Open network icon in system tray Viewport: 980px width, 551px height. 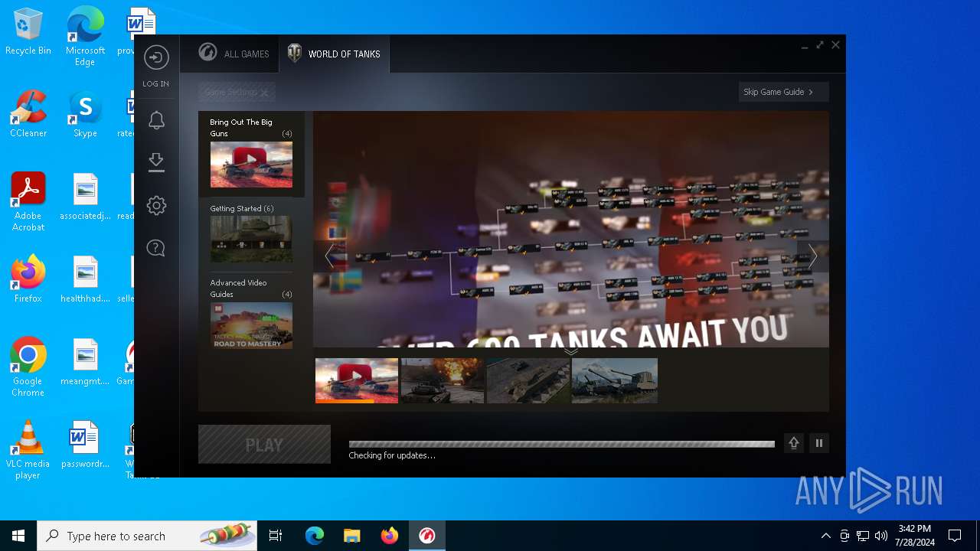863,536
